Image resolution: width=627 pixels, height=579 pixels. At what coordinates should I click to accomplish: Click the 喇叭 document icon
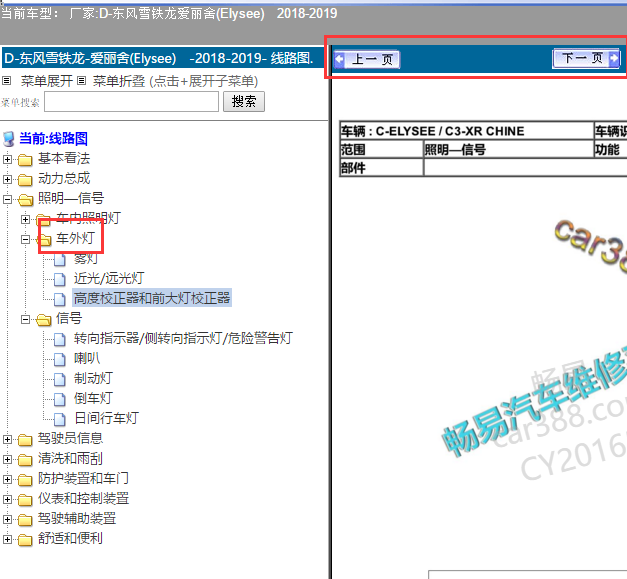pos(60,359)
